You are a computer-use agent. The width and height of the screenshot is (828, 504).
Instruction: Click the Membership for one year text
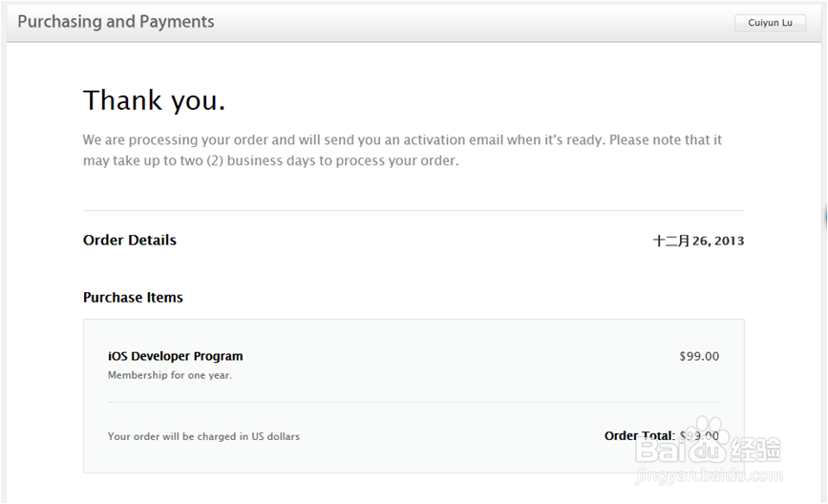click(x=169, y=375)
